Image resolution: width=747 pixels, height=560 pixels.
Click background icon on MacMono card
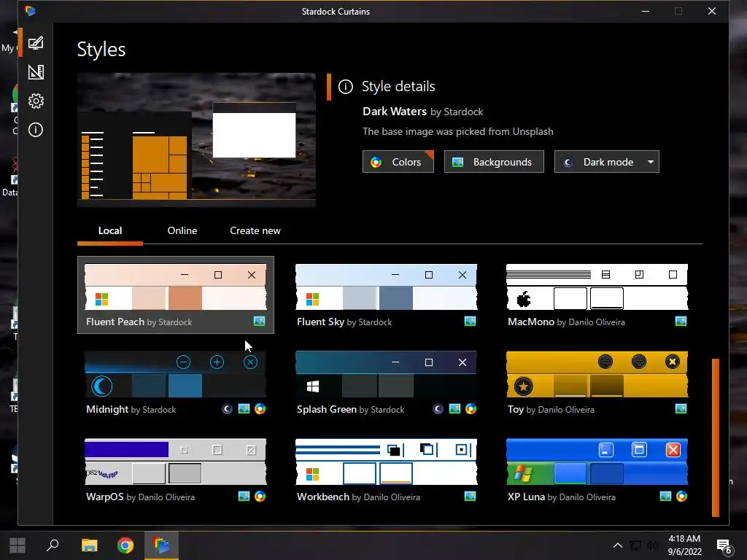(681, 322)
